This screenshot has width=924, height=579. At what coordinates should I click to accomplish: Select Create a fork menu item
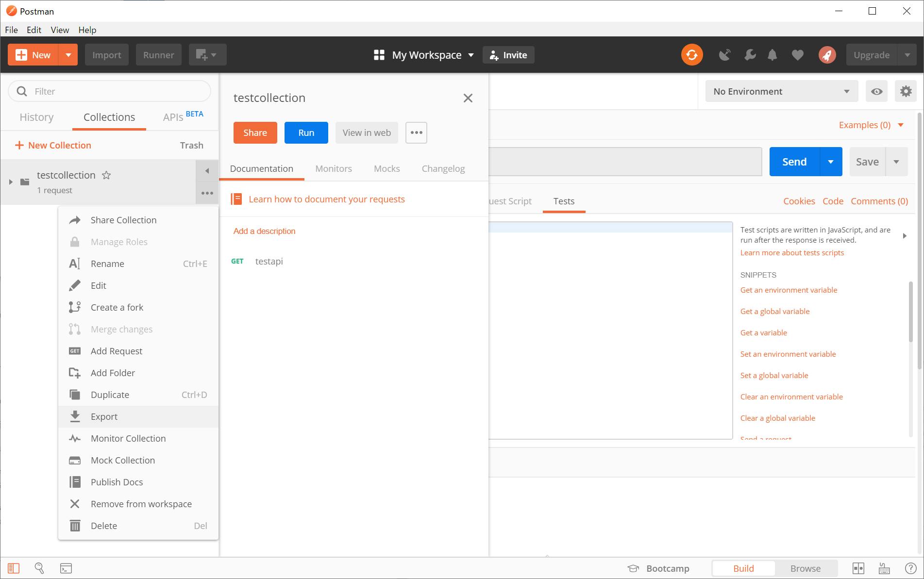[138, 307]
